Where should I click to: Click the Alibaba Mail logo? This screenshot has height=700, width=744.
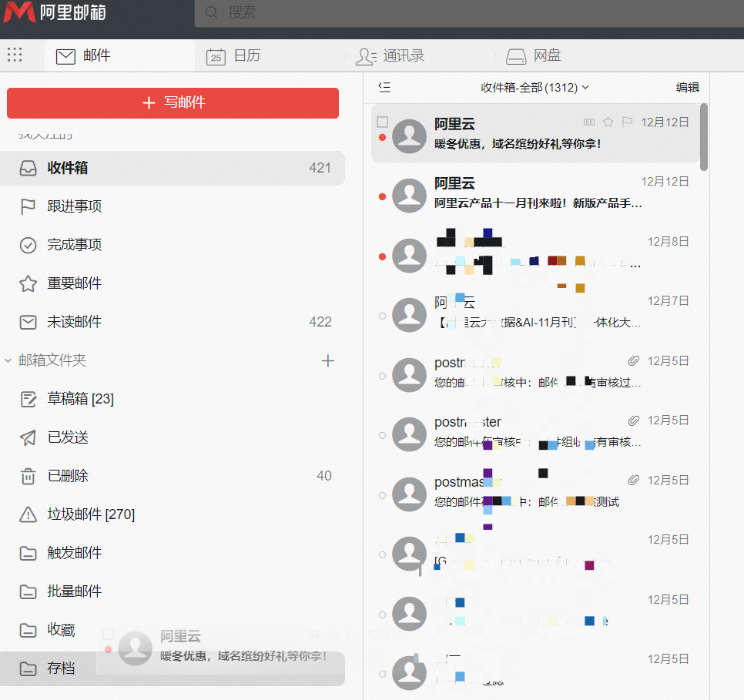(54, 12)
